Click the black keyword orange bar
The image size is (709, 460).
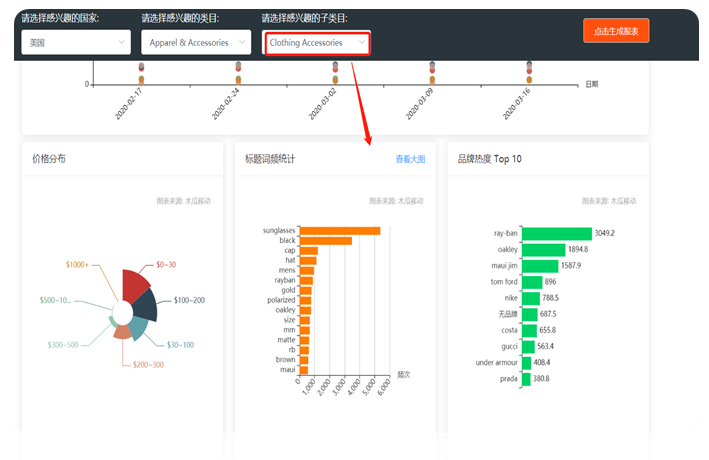click(325, 241)
